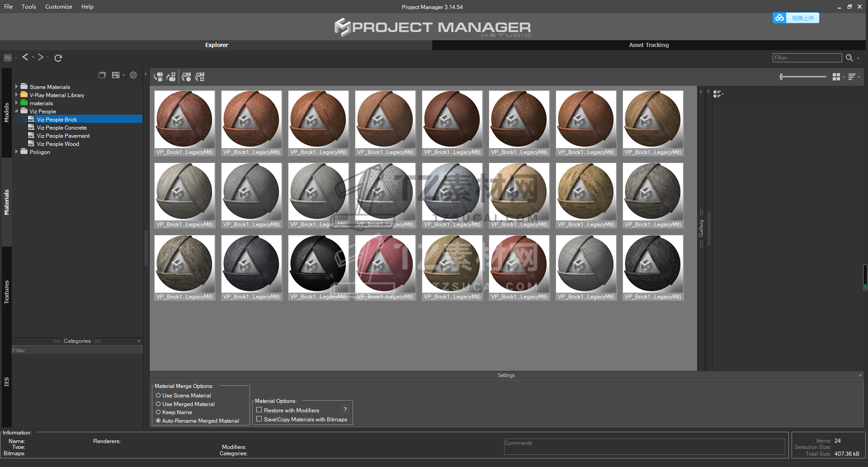Go forward with the right arrow

coord(41,57)
